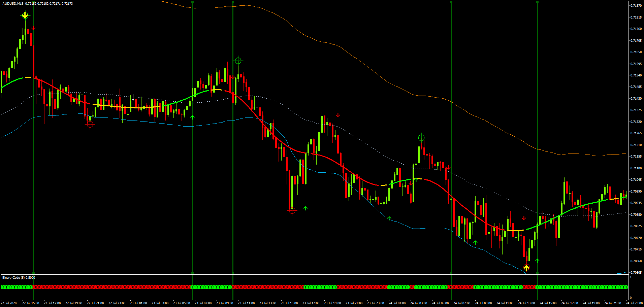Select the green crosshair circle at the 23 Jul 10:00 peak
The width and height of the screenshot is (644, 307).
coord(238,61)
